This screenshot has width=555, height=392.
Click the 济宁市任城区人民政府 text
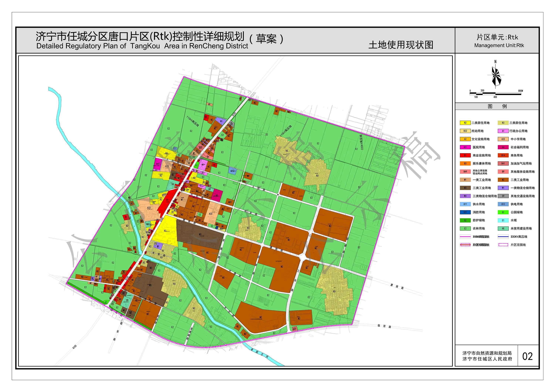coord(487,359)
